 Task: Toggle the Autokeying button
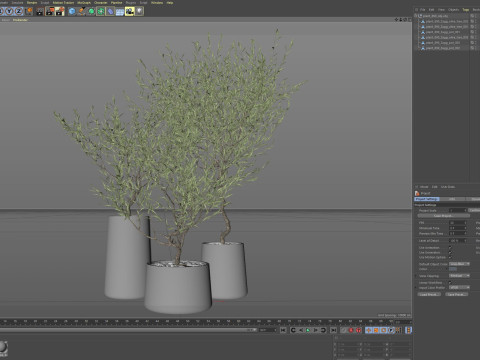click(359, 330)
